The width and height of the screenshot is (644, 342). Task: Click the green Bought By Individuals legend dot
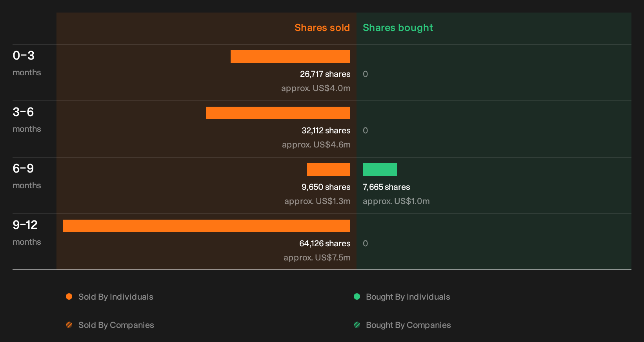[x=357, y=297]
